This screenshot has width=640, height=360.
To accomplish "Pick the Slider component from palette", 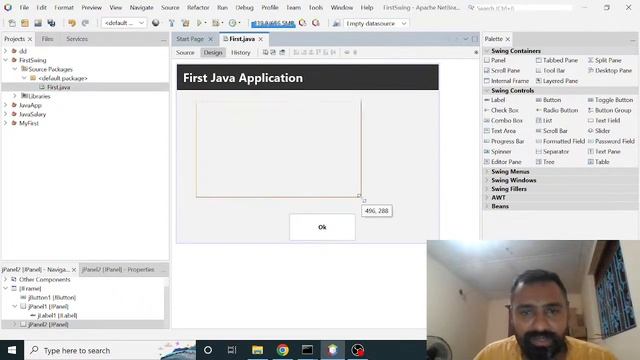I will click(x=599, y=131).
